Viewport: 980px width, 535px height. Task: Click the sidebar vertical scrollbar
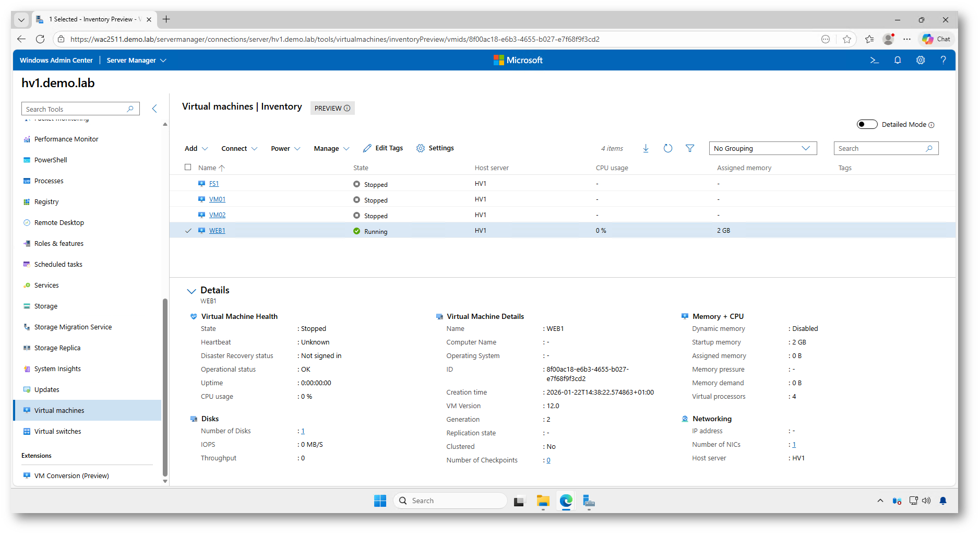click(x=165, y=386)
